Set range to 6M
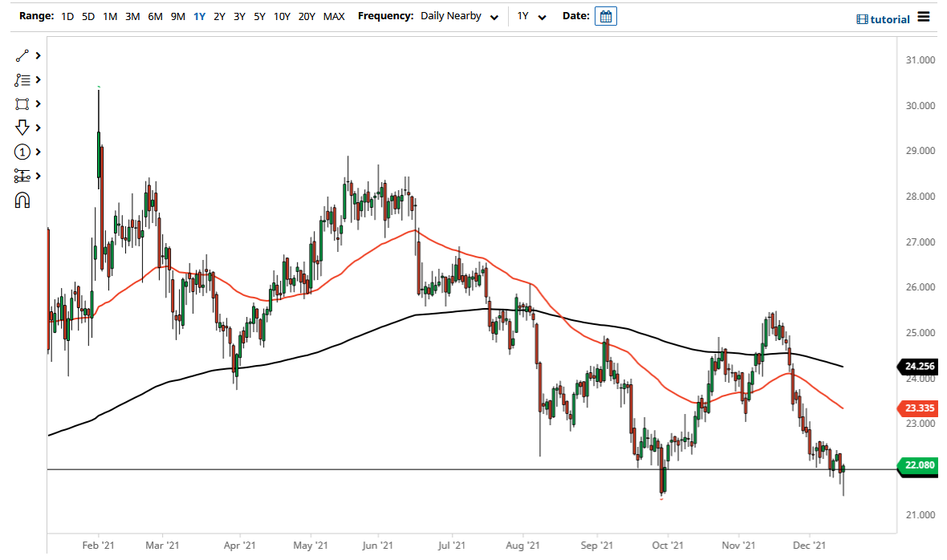This screenshot has width=947, height=560. tap(155, 16)
